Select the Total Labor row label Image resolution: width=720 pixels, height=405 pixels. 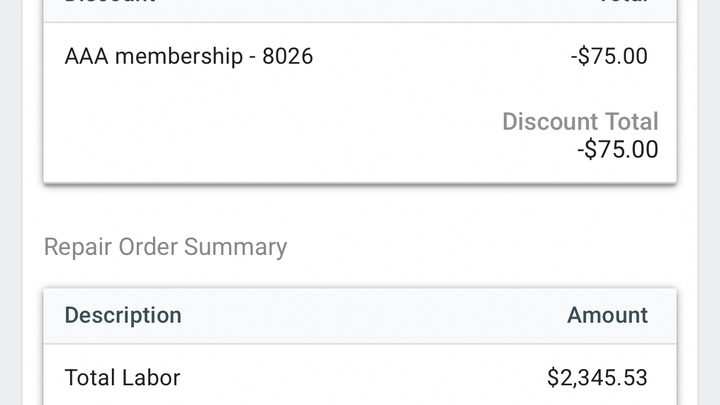122,378
